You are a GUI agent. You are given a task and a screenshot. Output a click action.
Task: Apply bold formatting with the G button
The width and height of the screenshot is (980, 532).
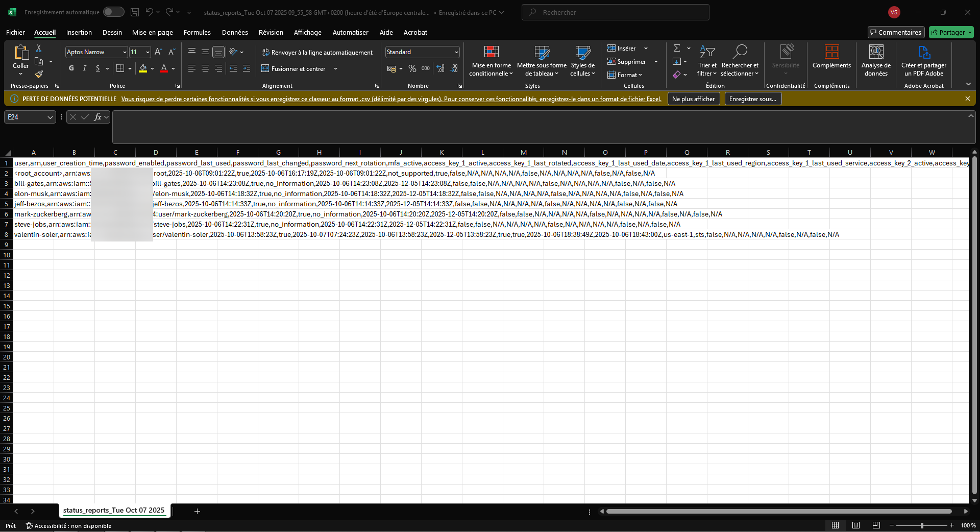pyautogui.click(x=71, y=68)
